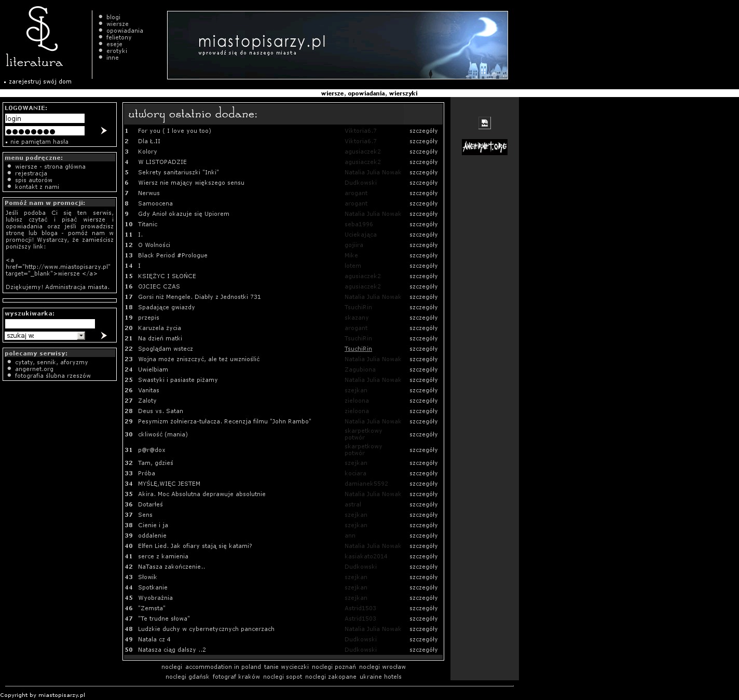Image resolution: width=739 pixels, height=700 pixels.
Task: Click the miastopisarzy.pl moon banner
Action: 337,45
